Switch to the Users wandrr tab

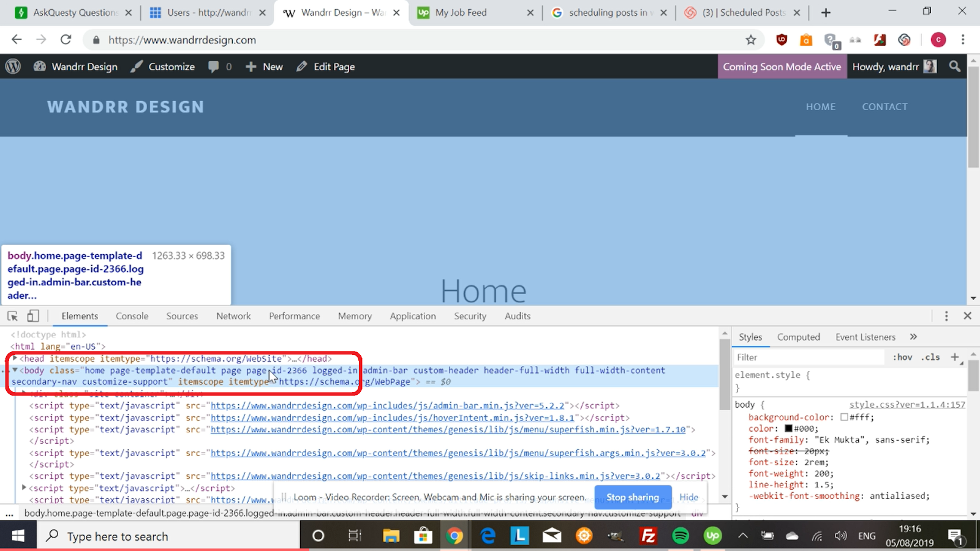(x=208, y=12)
